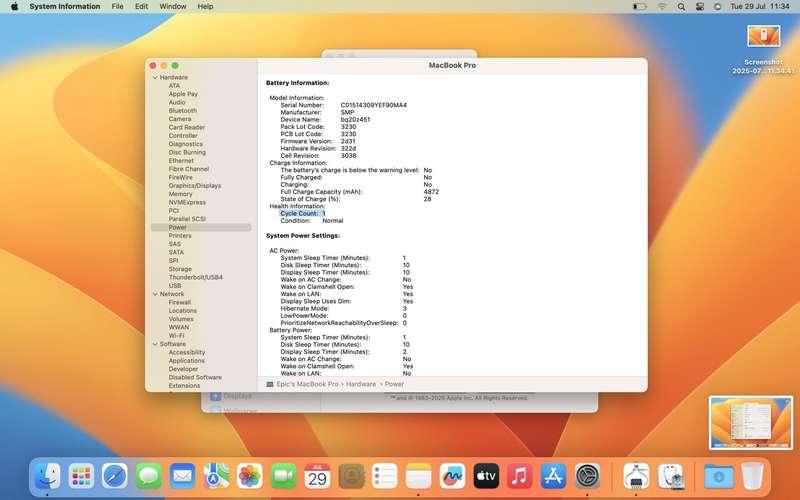Open Mail app in the Dock

pyautogui.click(x=182, y=477)
